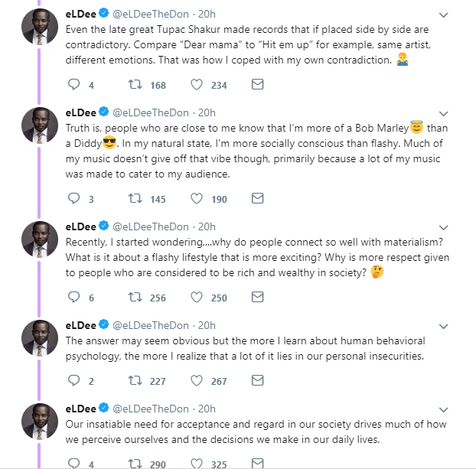The image size is (476, 469).
Task: Direct message the Tupac Shakur tweet
Action: 258,85
